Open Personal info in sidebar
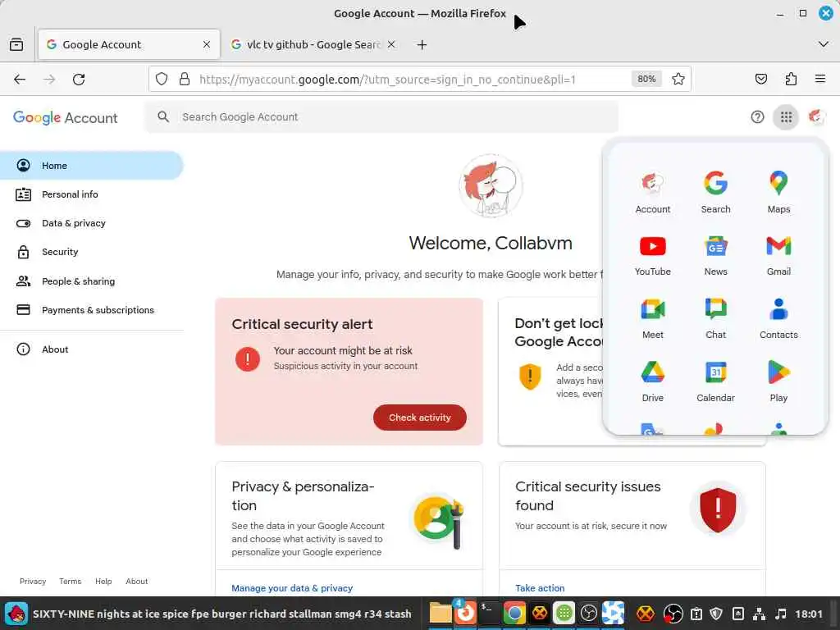The image size is (840, 630). (92, 194)
